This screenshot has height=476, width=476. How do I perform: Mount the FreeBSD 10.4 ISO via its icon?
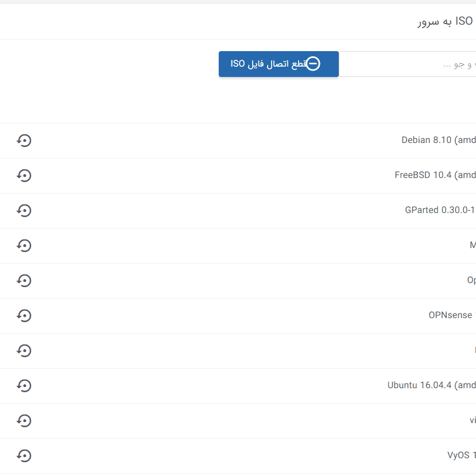click(x=24, y=176)
